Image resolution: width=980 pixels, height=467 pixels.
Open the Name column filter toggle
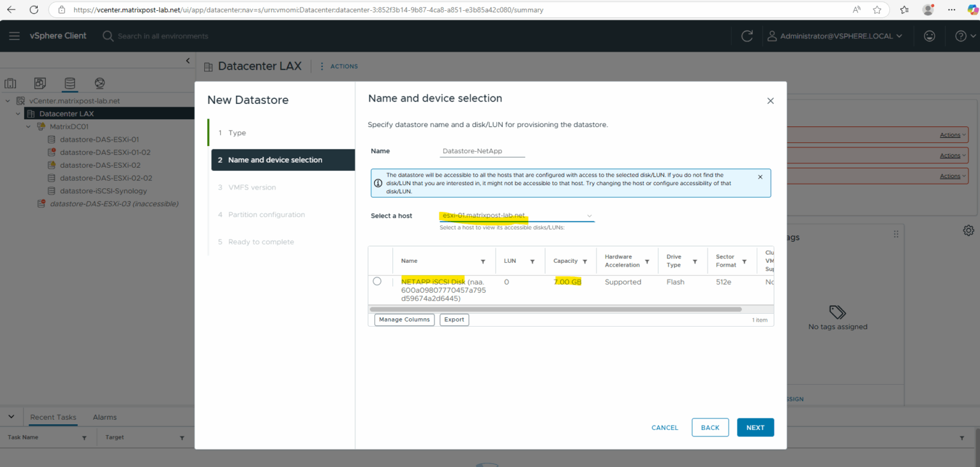[x=483, y=261]
